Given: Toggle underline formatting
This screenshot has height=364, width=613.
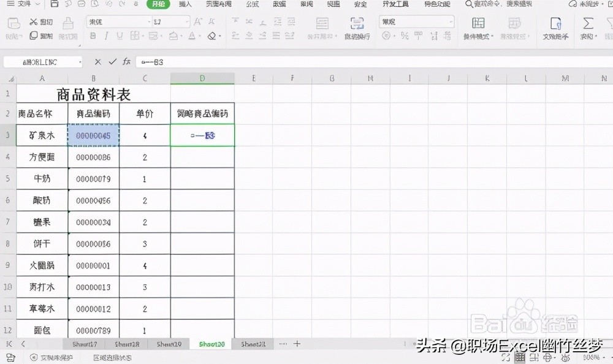Looking at the screenshot, I should [120, 36].
